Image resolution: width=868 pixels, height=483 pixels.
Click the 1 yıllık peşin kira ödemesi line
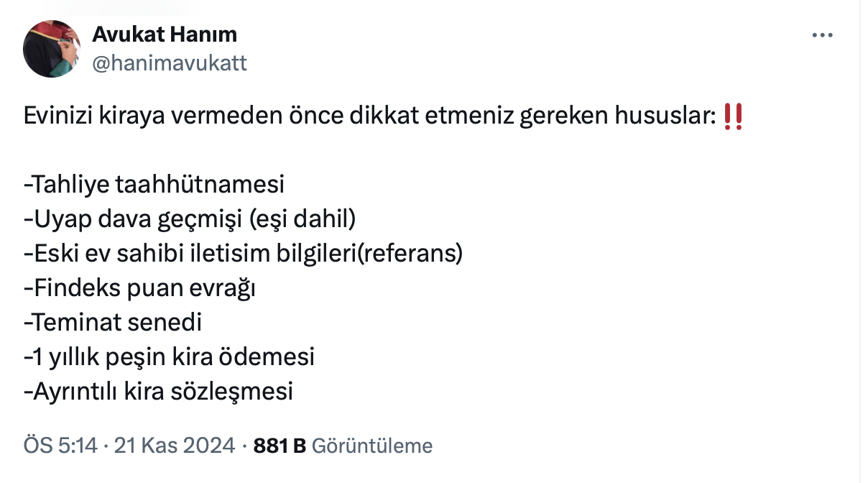170,356
